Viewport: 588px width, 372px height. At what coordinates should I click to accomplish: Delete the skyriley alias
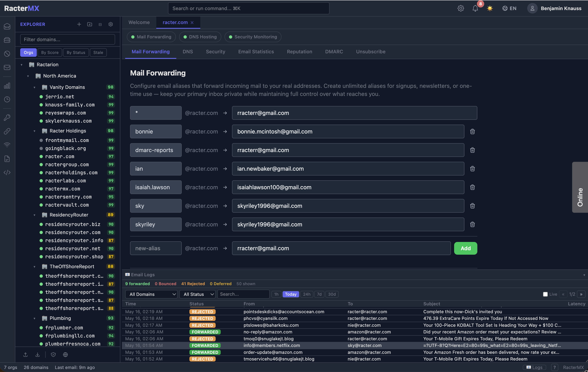pyautogui.click(x=472, y=224)
